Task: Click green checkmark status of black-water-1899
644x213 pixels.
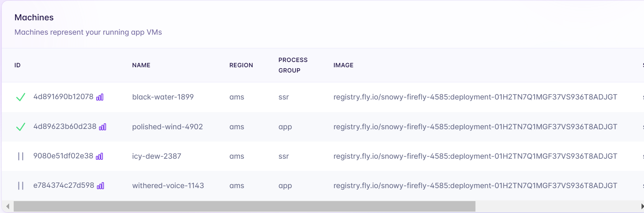Action: coord(21,97)
